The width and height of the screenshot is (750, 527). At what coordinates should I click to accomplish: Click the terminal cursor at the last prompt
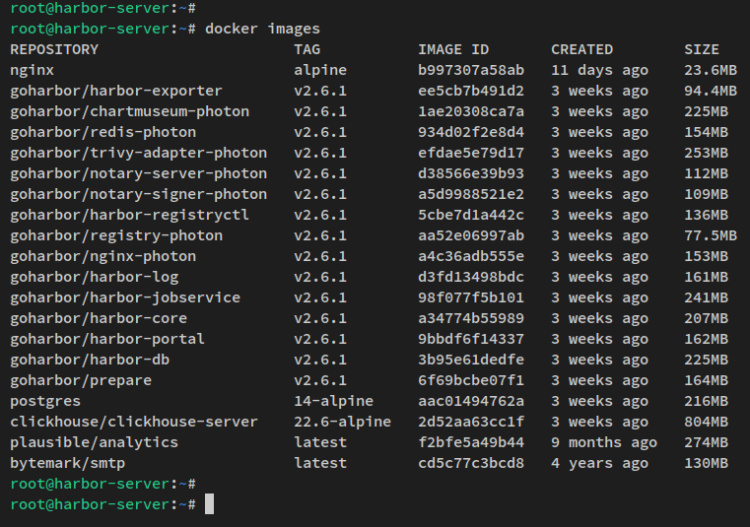click(209, 505)
